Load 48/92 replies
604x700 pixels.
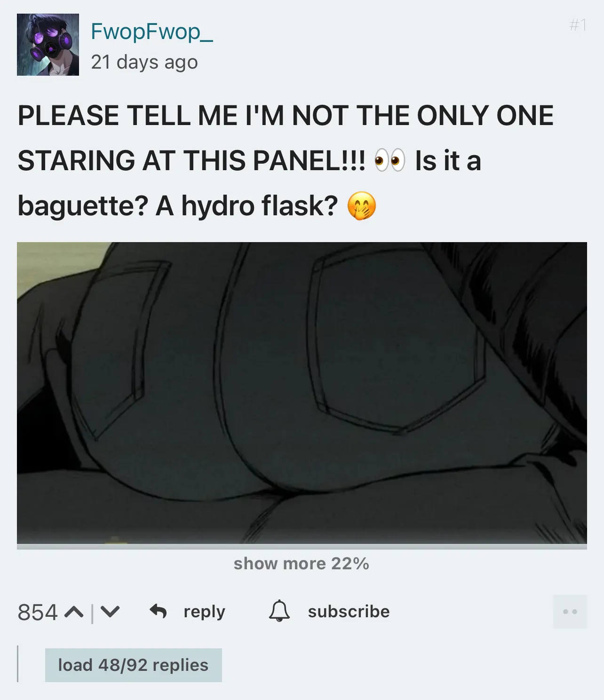click(x=134, y=665)
